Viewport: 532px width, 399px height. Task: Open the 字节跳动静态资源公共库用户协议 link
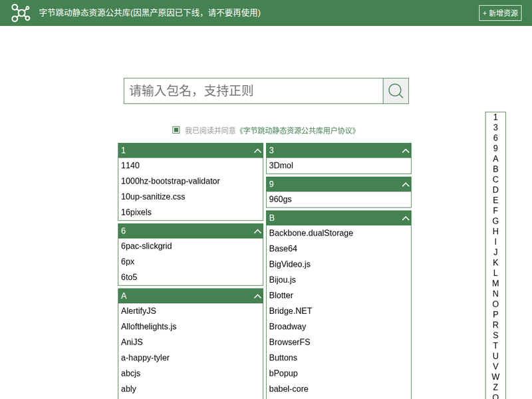297,130
